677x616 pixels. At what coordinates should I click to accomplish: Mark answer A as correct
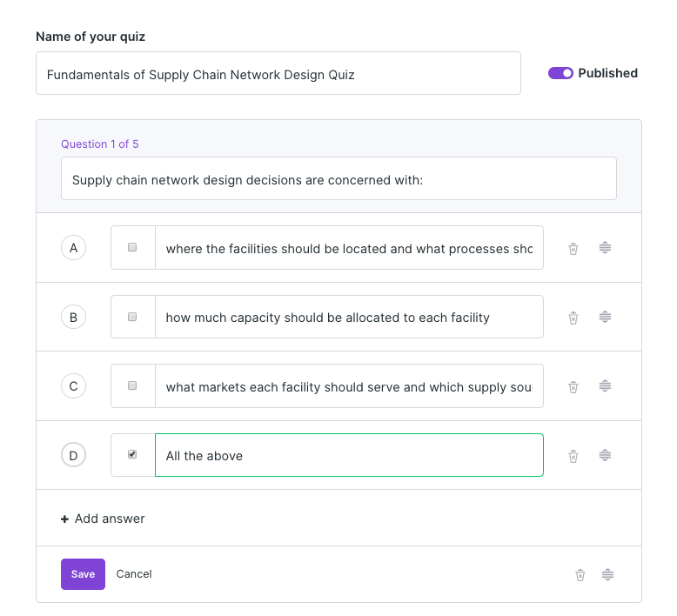point(132,248)
